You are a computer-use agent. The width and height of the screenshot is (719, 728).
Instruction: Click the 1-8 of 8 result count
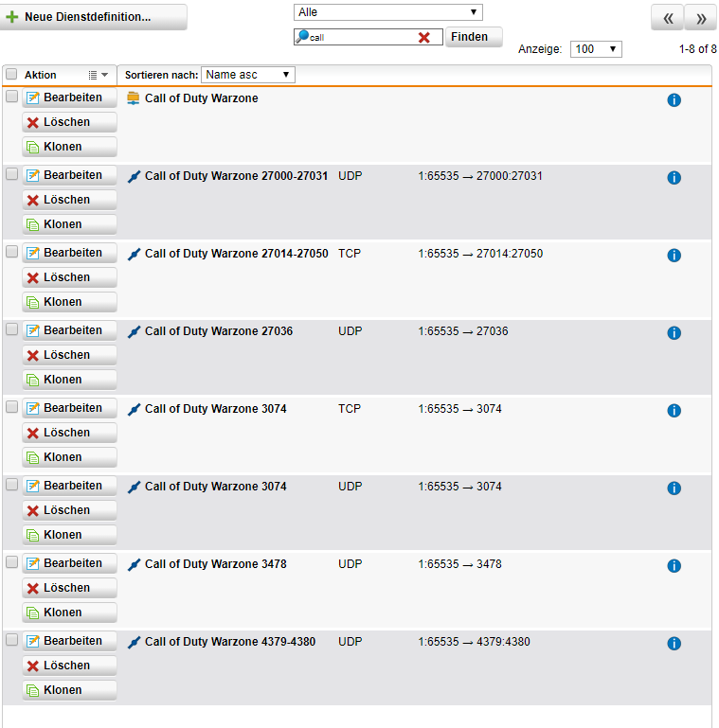coord(697,48)
